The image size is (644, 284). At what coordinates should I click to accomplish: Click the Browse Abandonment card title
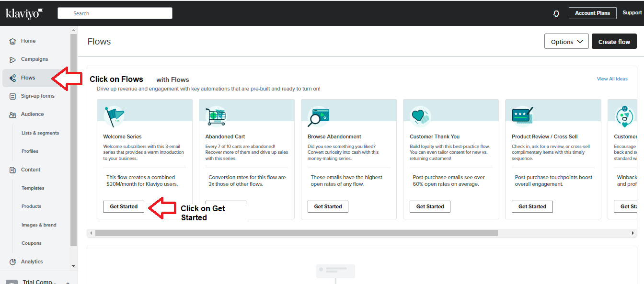coord(334,137)
